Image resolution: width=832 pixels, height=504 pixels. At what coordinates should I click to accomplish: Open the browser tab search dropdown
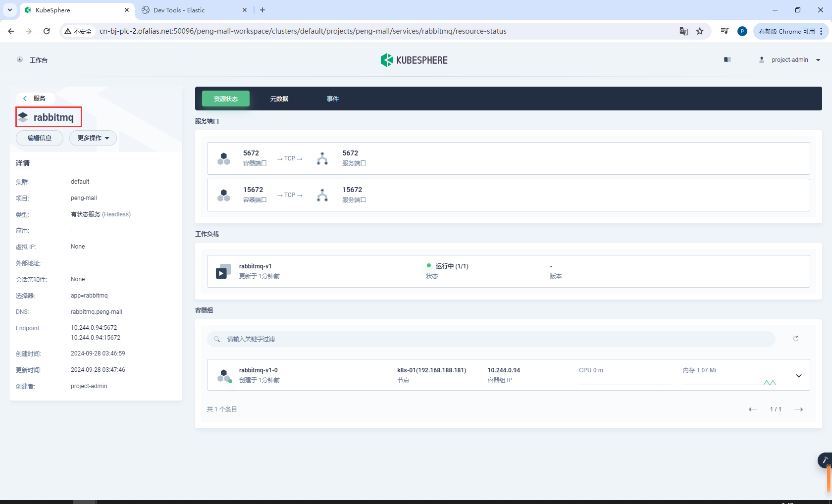click(9, 10)
